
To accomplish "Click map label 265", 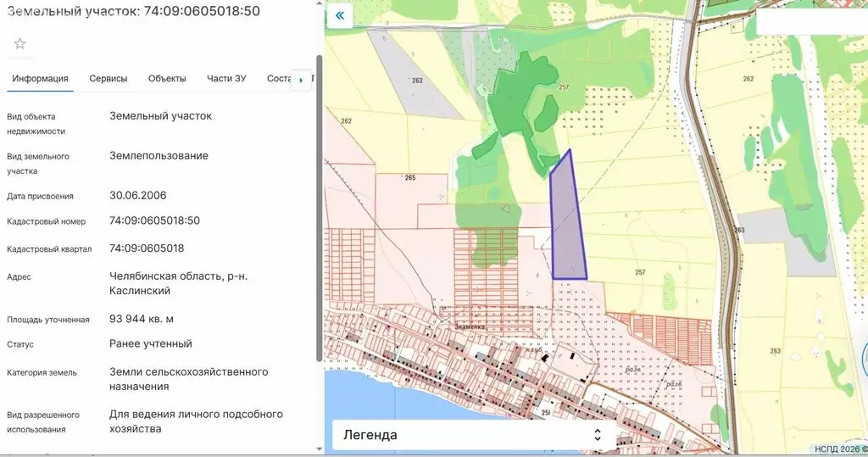I will (410, 178).
